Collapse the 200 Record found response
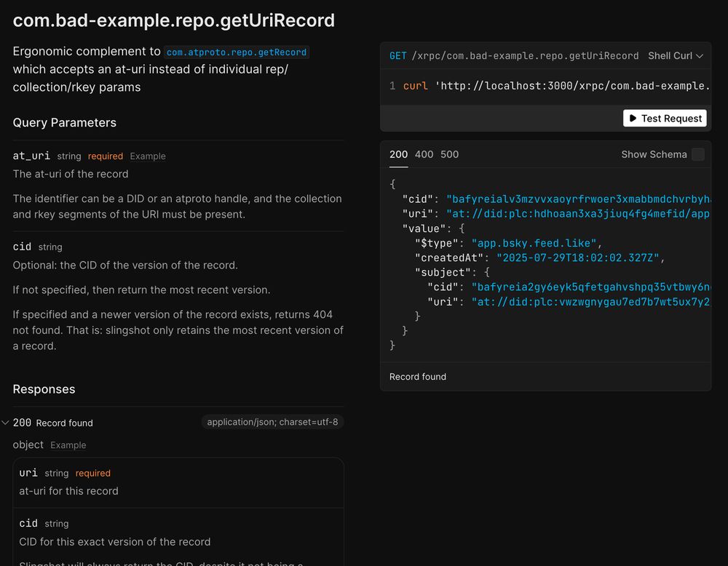The height and width of the screenshot is (566, 728). point(6,423)
